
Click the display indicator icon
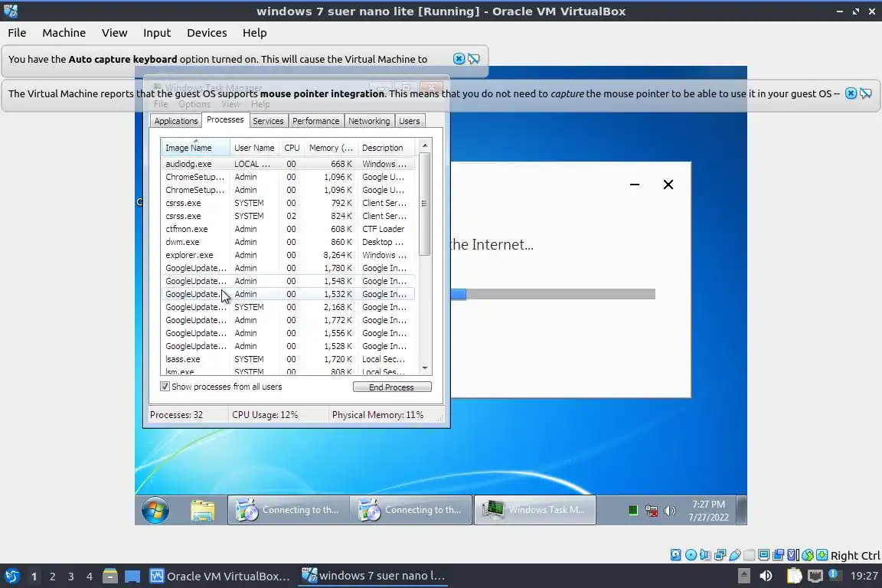764,555
